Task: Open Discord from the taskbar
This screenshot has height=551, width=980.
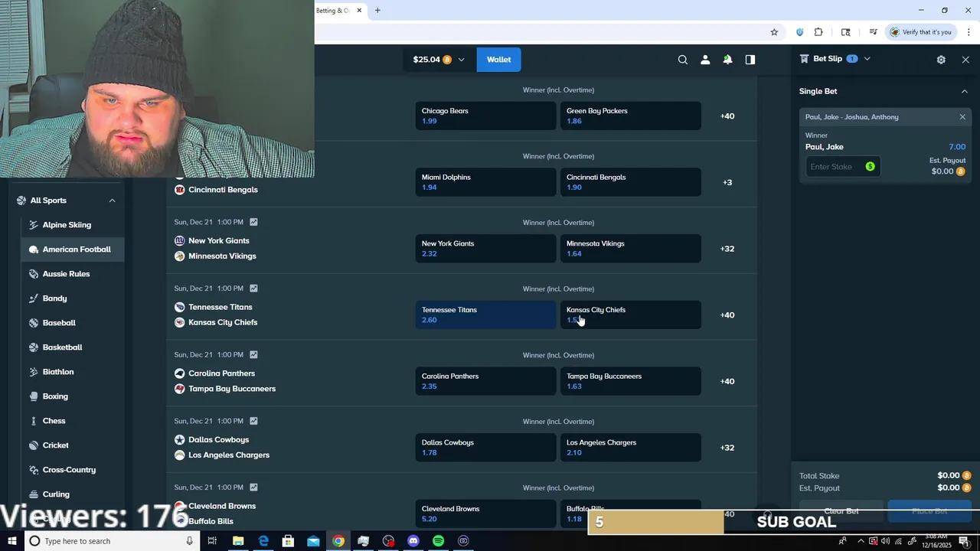Action: point(413,541)
